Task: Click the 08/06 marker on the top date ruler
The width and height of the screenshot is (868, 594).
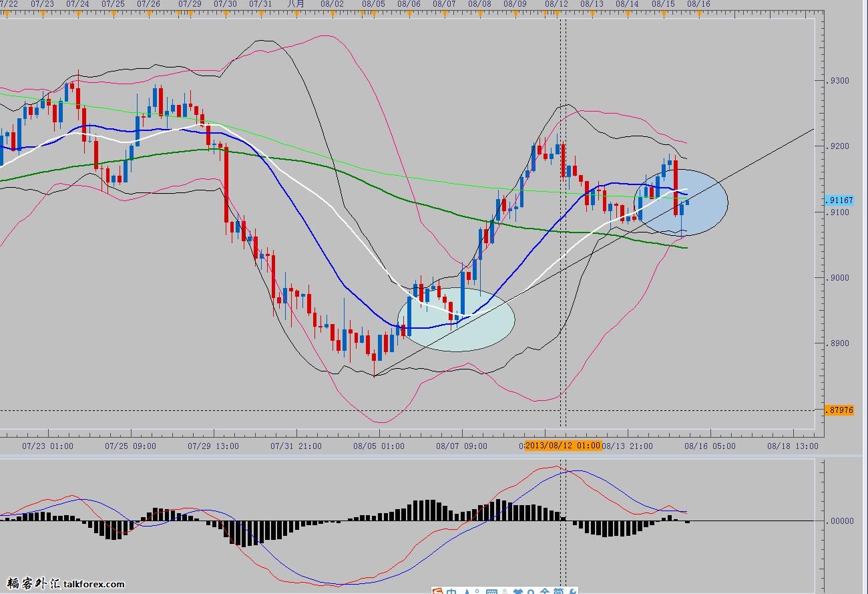Action: point(409,4)
